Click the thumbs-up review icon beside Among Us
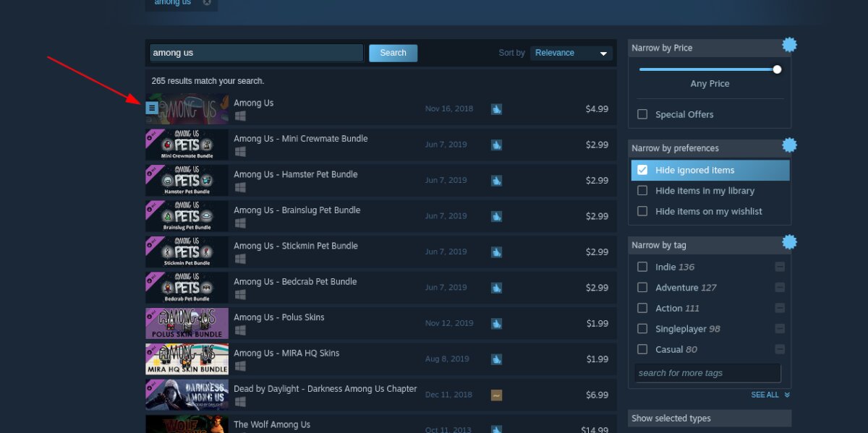Screen dimensions: 868x433 [x=496, y=108]
